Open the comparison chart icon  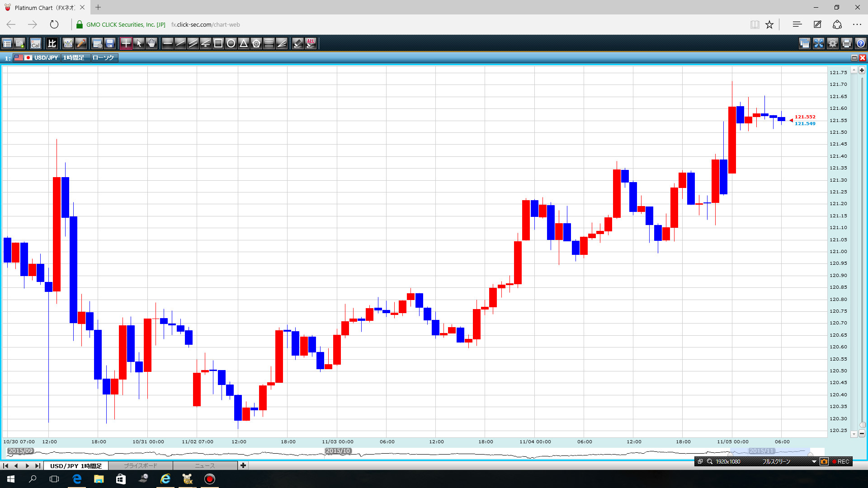(x=52, y=43)
